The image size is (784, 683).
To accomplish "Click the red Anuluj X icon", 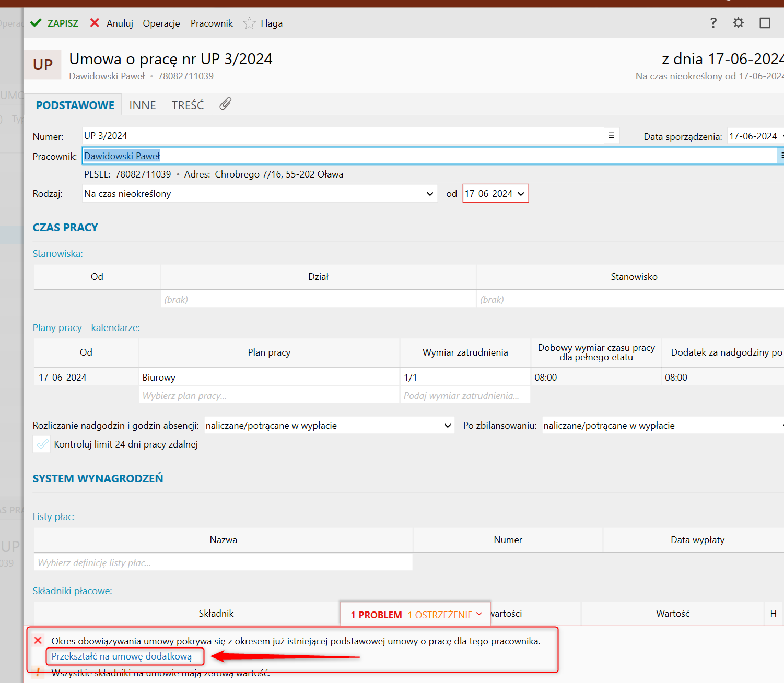I will pos(95,23).
